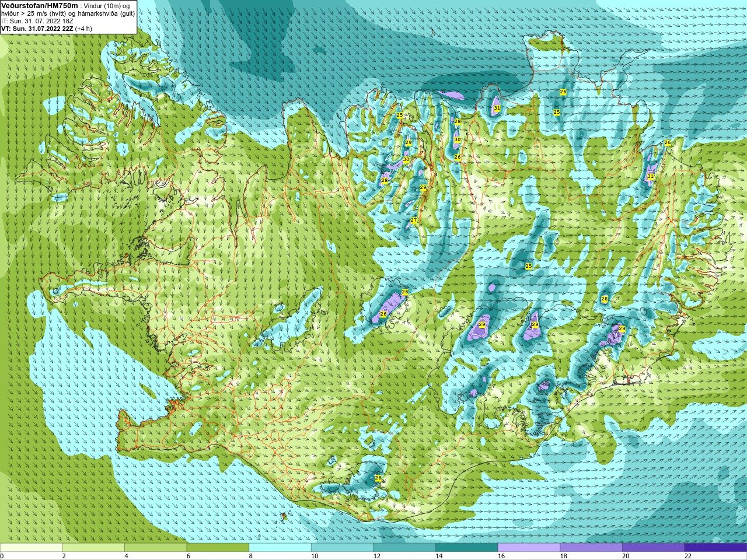Click the legend scale number '14'
This screenshot has height=560, width=747.
(x=439, y=556)
